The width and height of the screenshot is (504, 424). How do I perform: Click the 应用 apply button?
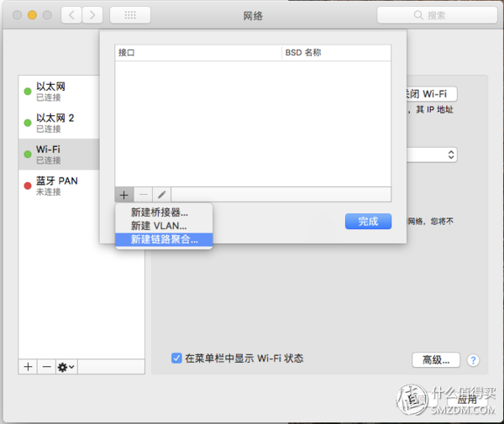pos(467,400)
